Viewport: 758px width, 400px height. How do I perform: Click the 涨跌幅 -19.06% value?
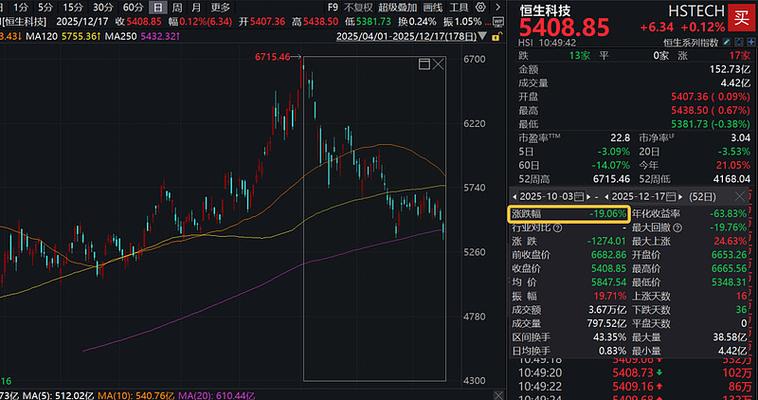[x=609, y=213]
